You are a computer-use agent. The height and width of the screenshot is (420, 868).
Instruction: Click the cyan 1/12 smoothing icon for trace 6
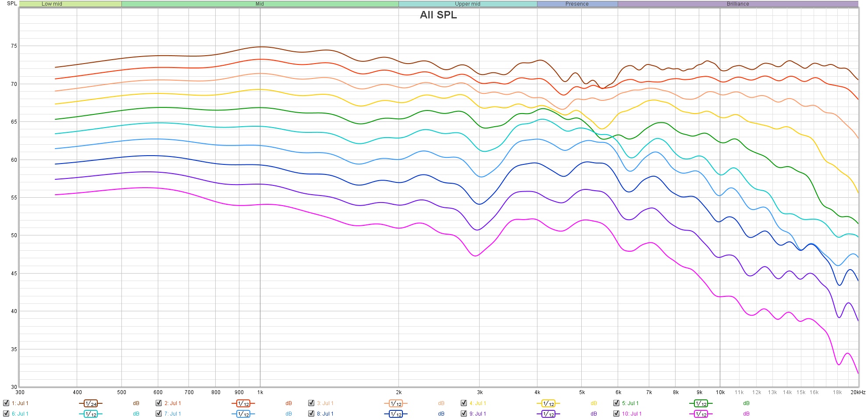point(91,414)
